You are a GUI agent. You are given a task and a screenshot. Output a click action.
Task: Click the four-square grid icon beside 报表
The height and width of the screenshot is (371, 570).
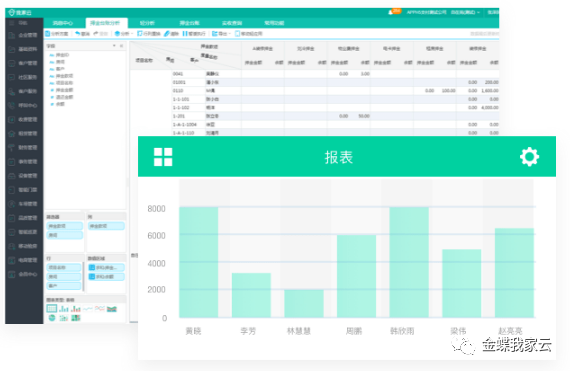163,157
